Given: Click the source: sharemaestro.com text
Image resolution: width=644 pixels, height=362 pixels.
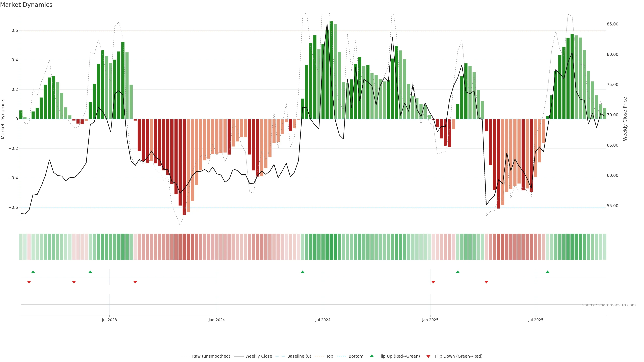Looking at the screenshot, I should (609, 305).
